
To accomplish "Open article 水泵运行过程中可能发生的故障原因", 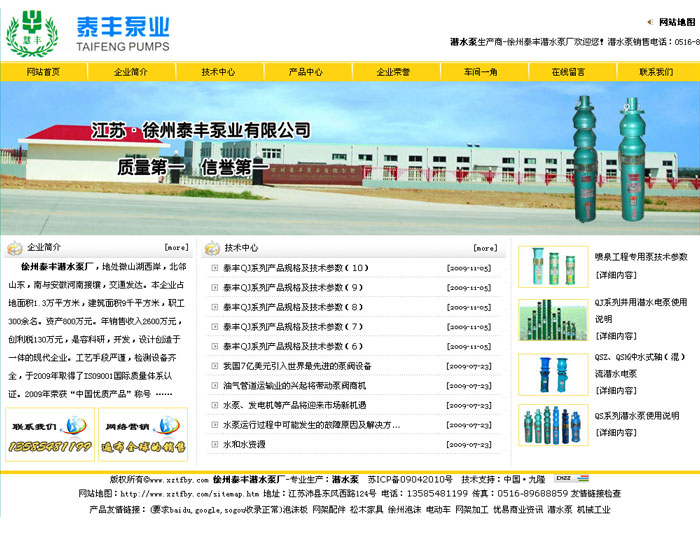I will click(x=311, y=425).
